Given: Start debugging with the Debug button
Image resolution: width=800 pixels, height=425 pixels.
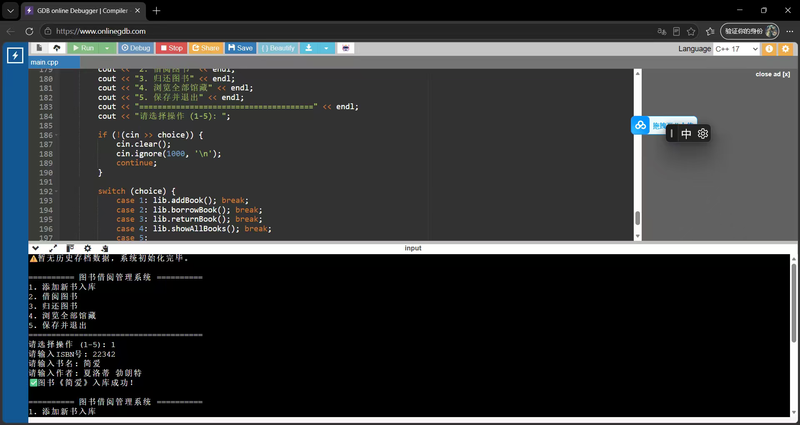Looking at the screenshot, I should click(136, 48).
